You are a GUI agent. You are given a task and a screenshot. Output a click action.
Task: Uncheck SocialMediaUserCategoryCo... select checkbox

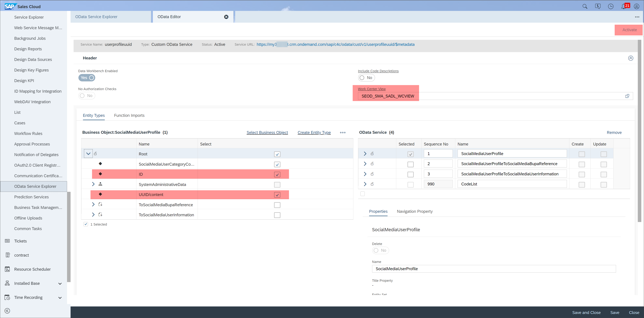point(277,164)
